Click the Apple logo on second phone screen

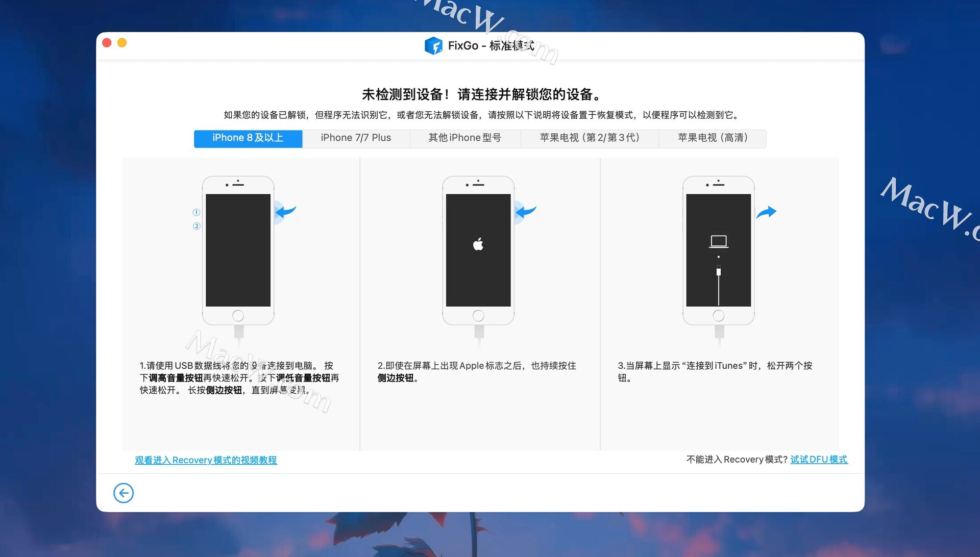pos(478,244)
